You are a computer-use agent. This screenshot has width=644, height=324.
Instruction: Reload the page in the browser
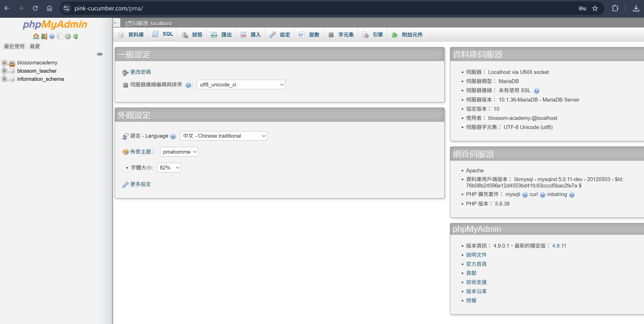point(35,8)
